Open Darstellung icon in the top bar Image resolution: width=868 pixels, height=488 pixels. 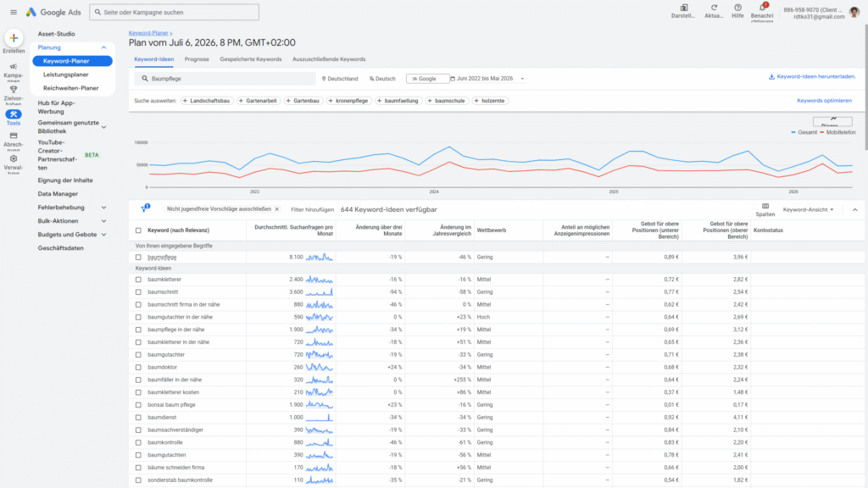[x=684, y=8]
